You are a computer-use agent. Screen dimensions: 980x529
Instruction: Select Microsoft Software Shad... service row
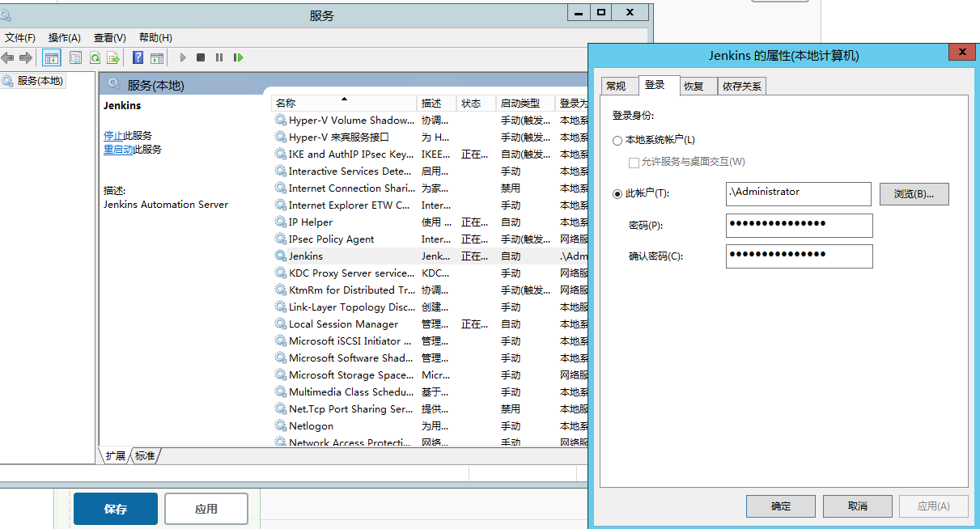click(430, 358)
